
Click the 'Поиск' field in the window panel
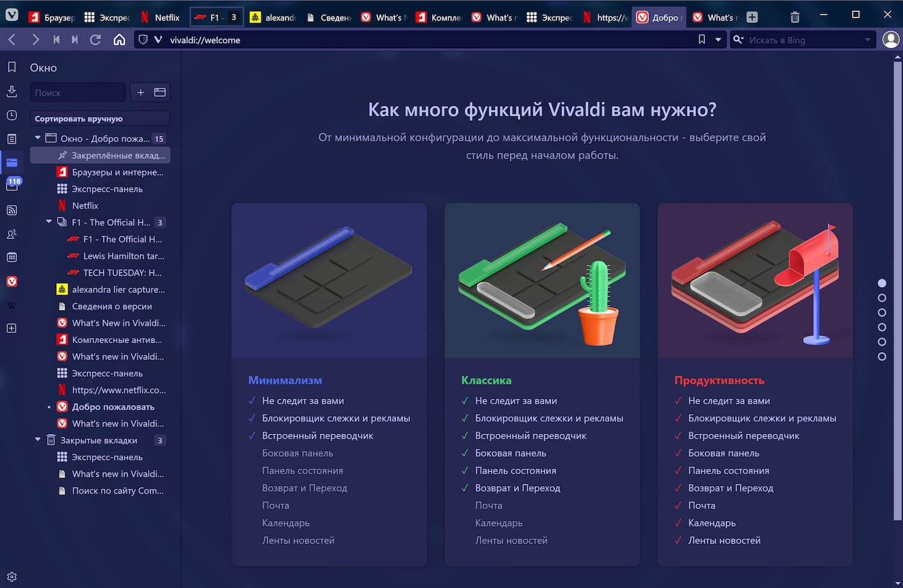pyautogui.click(x=78, y=93)
